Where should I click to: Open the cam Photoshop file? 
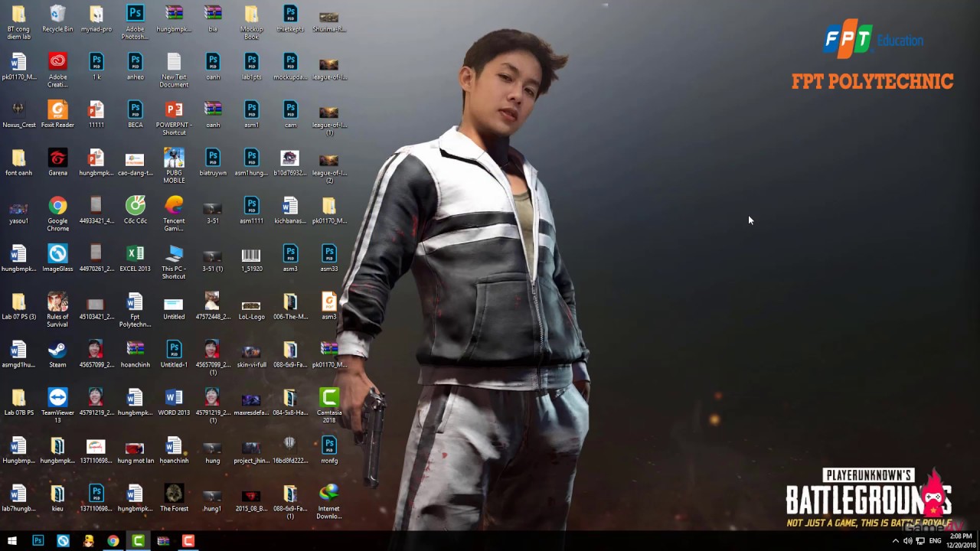[290, 114]
